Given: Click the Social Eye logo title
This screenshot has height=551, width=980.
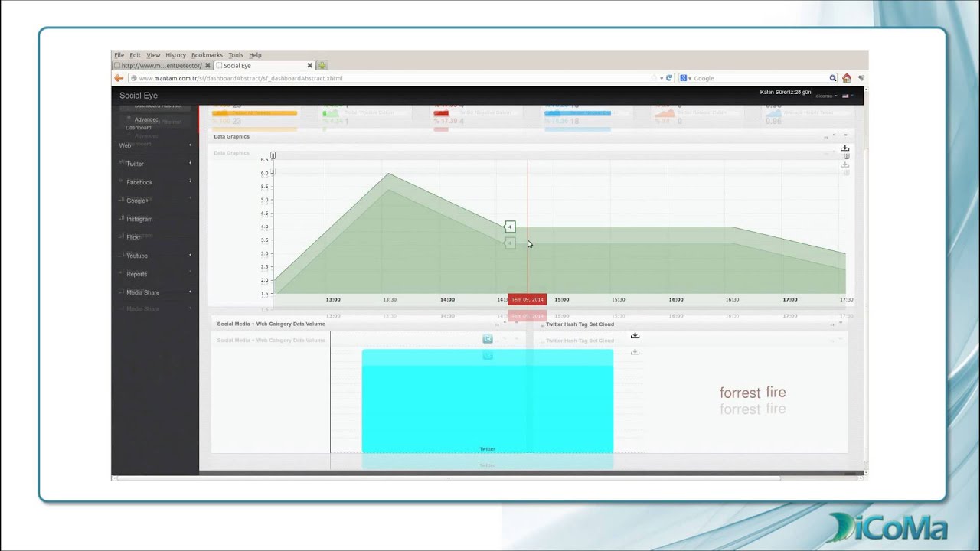Looking at the screenshot, I should pos(139,96).
